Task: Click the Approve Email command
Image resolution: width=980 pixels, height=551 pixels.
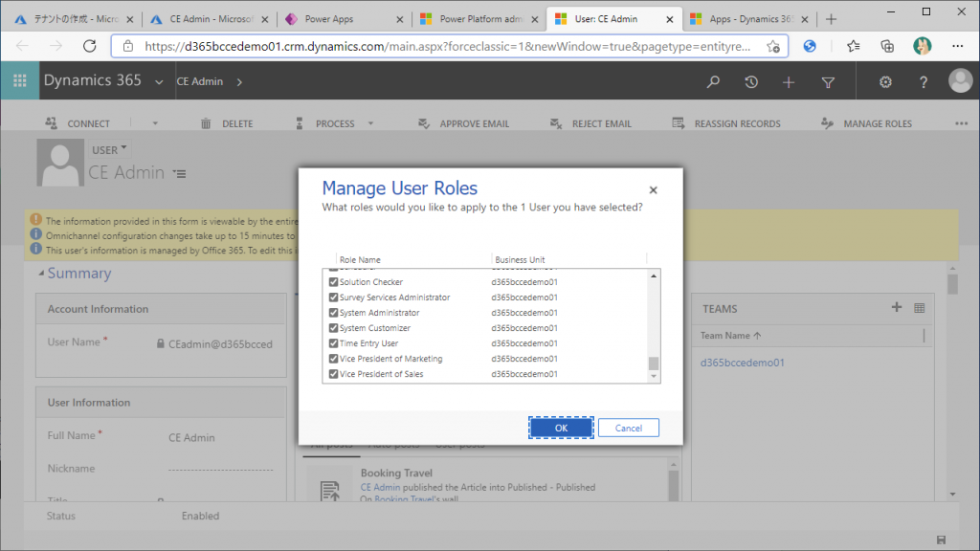Action: click(463, 123)
